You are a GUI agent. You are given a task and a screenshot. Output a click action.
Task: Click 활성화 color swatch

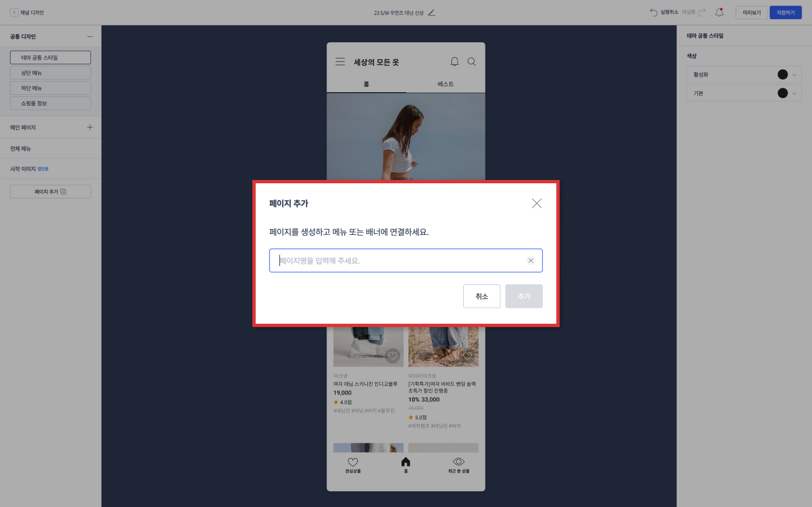(783, 75)
